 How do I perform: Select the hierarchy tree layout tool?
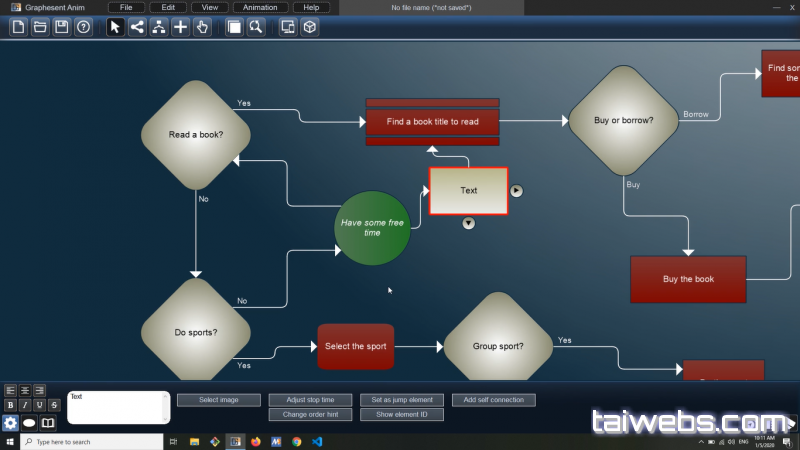[x=158, y=27]
